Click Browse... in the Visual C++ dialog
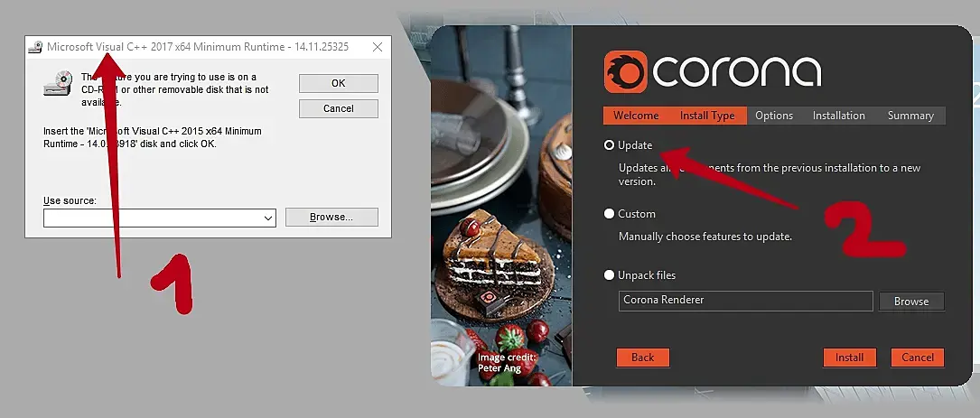980x418 pixels. pos(331,217)
